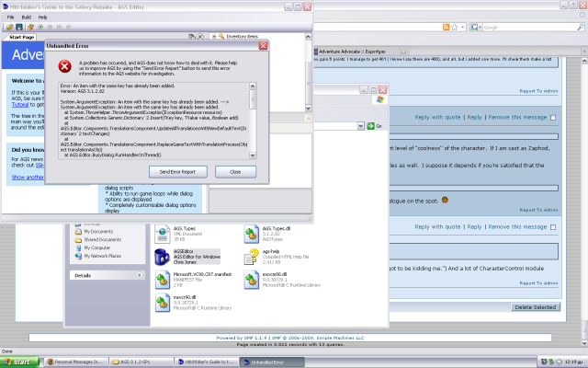Screen dimensions: 588x368
Task: Click the green Run game icon in AGS toolbar
Action: tap(40, 27)
